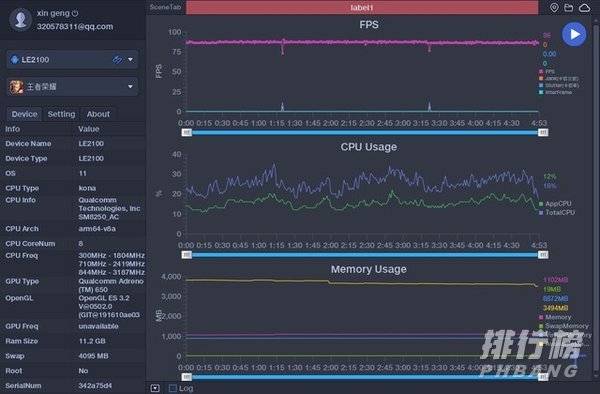Click the location pin icon in the top bar
This screenshot has width=600, height=394.
click(554, 8)
